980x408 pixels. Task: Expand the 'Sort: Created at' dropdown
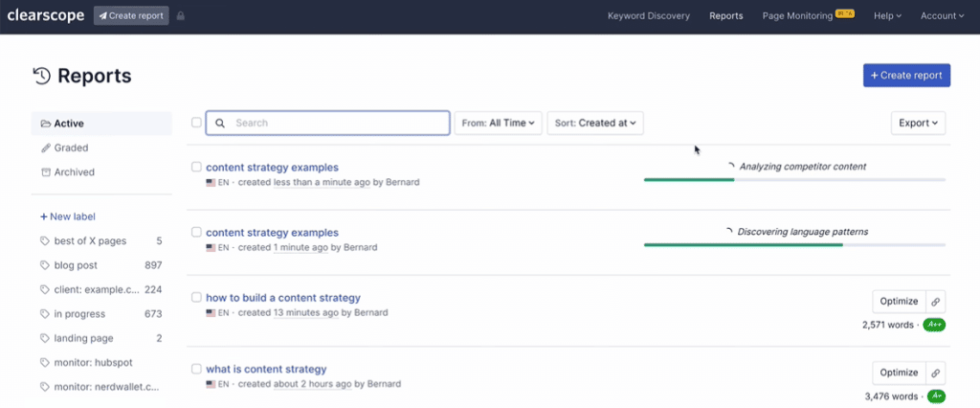tap(594, 124)
